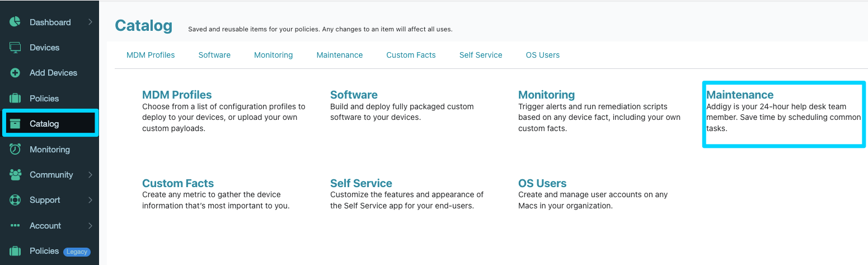This screenshot has width=868, height=265.
Task: Switch to the Custom Facts tab
Action: (411, 55)
